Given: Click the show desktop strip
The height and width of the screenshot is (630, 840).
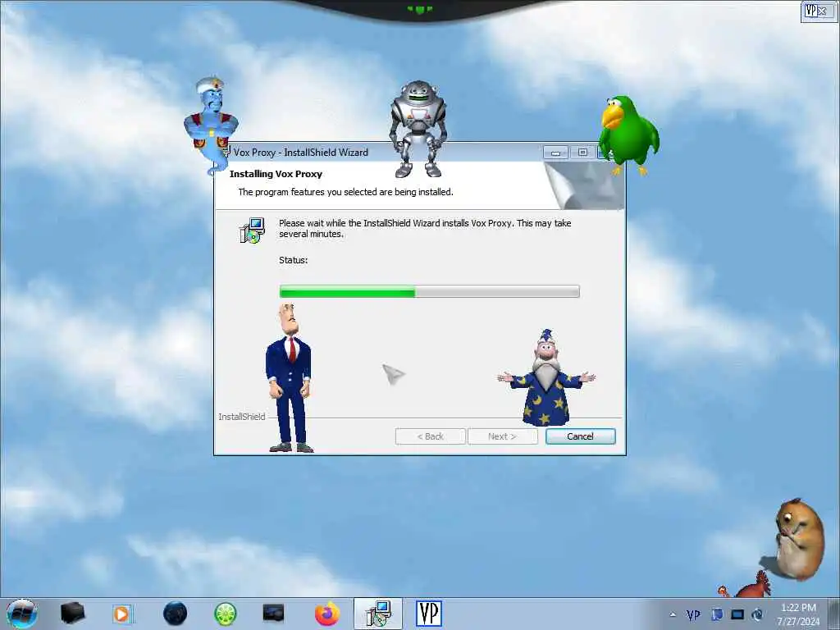Looking at the screenshot, I should coord(834,614).
